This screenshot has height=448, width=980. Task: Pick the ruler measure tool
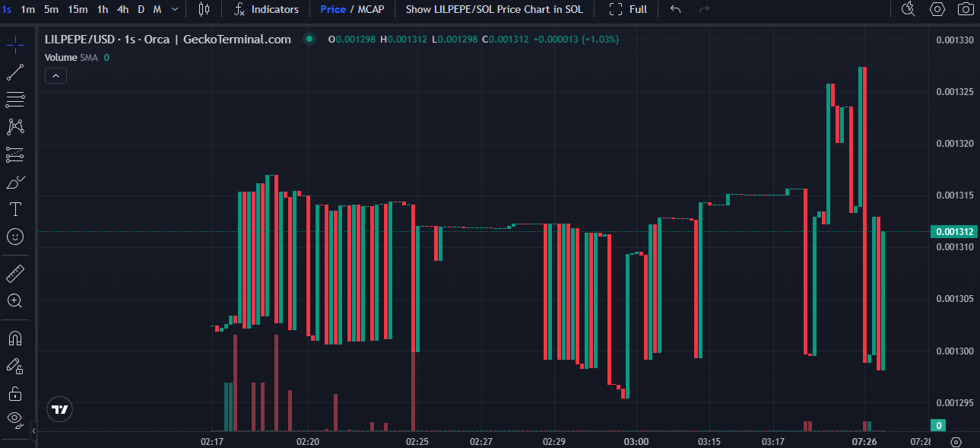[15, 273]
